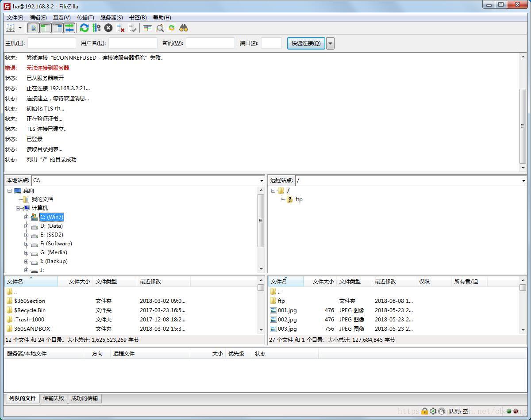Toggle processing of transfer queue
Image resolution: width=531 pixels, height=420 pixels.
96,28
